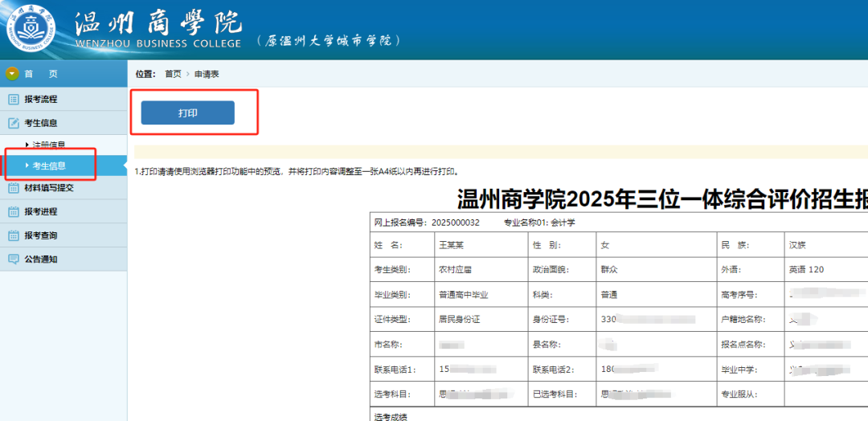
Task: Expand the 注册信息 submenu arrow
Action: click(27, 145)
